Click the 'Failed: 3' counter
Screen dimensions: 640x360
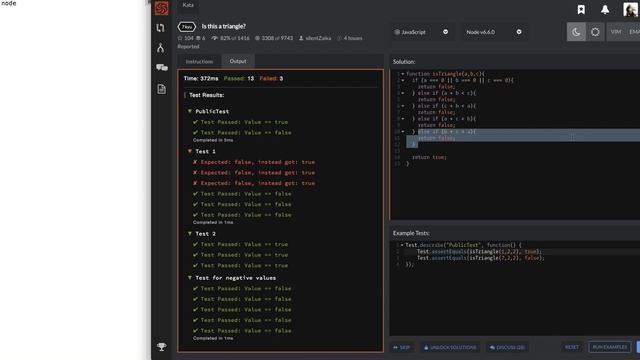pos(271,78)
